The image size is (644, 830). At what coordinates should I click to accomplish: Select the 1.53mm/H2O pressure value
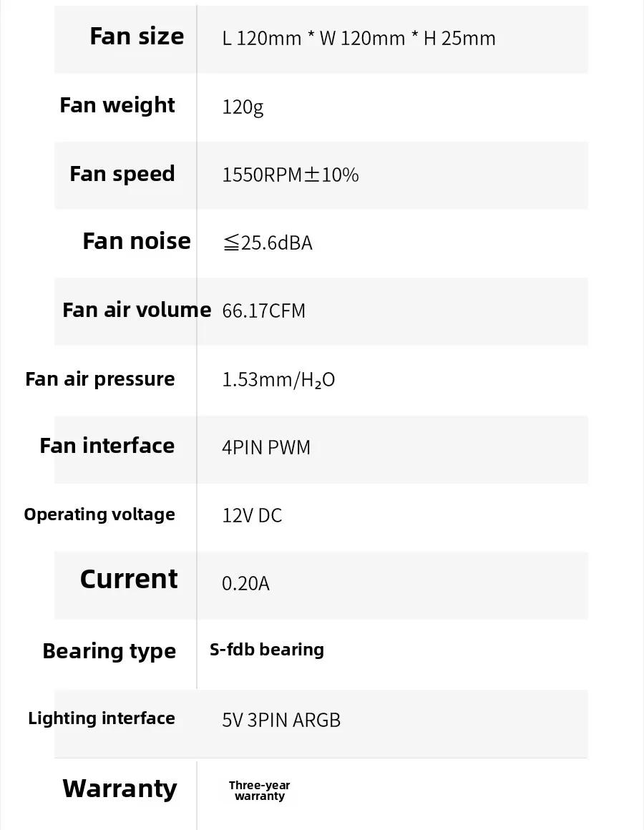pyautogui.click(x=278, y=379)
